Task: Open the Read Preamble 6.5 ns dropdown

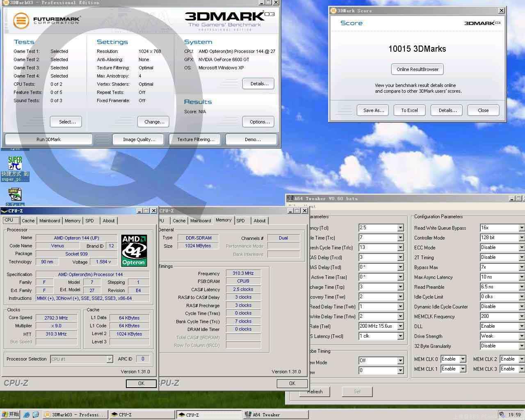Action: [x=502, y=287]
